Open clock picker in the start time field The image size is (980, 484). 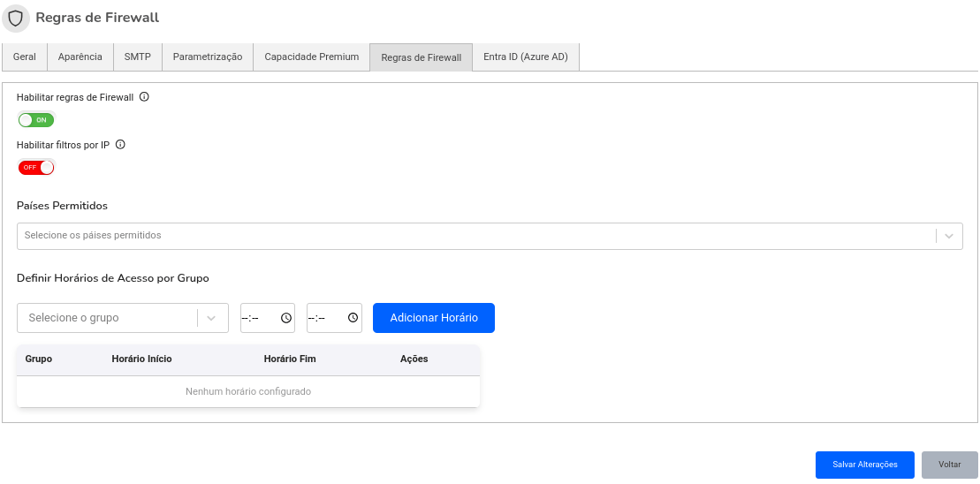click(286, 318)
